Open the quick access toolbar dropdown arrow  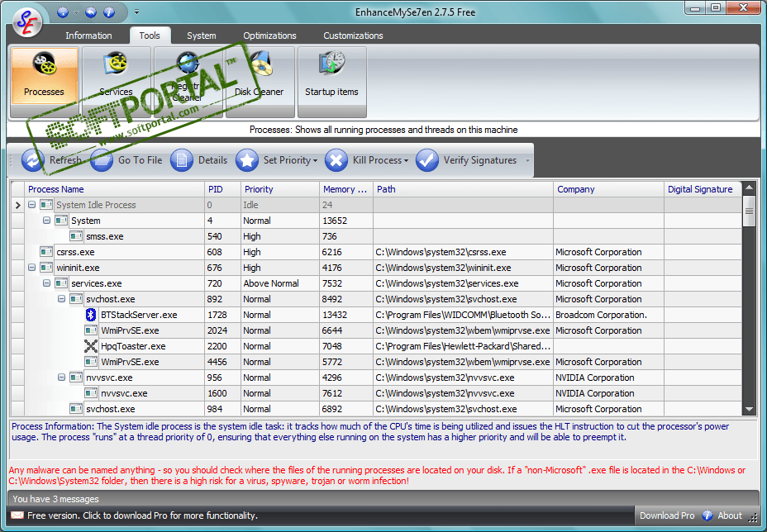point(137,12)
